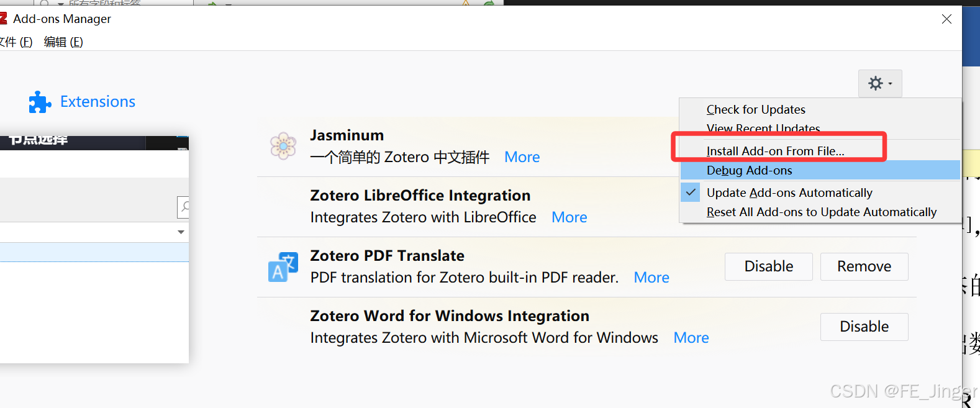Click Zotero Word for Windows Integration title
The height and width of the screenshot is (408, 980).
[x=450, y=316]
